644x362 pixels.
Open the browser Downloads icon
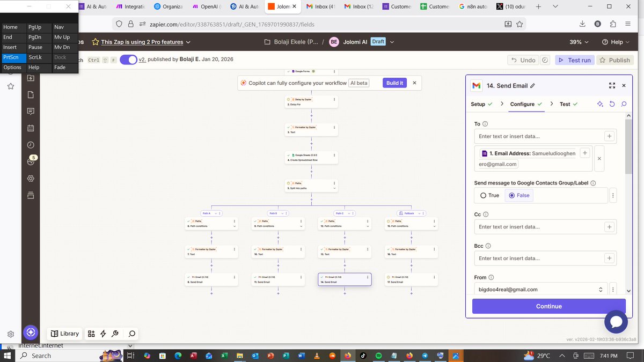coord(582,24)
